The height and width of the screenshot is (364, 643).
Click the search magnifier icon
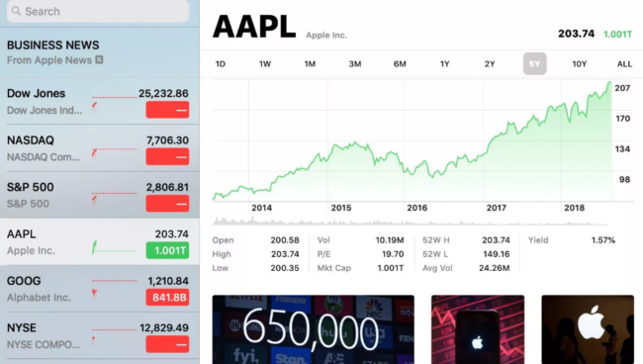[x=16, y=11]
